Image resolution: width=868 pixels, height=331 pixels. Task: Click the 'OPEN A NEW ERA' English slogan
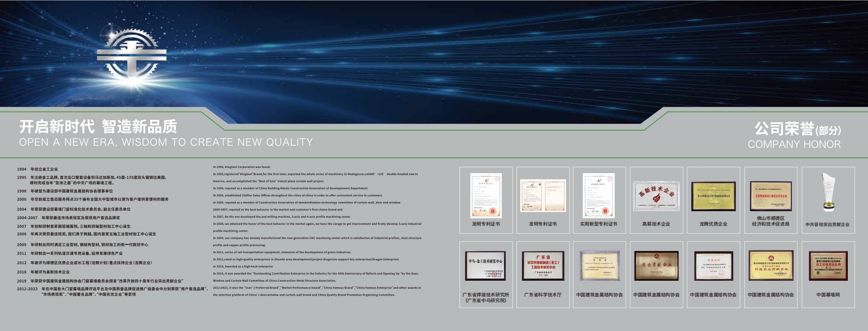[166, 142]
